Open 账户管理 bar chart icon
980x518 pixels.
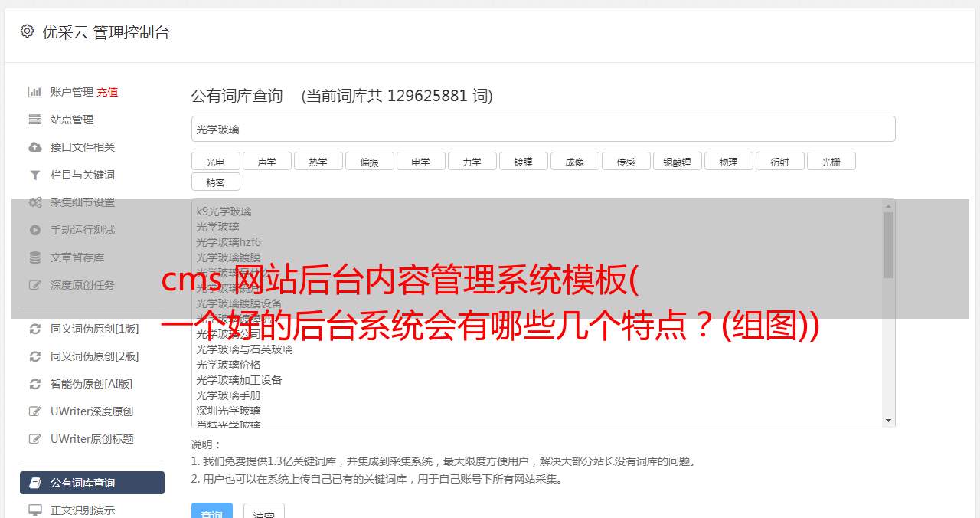pyautogui.click(x=35, y=92)
